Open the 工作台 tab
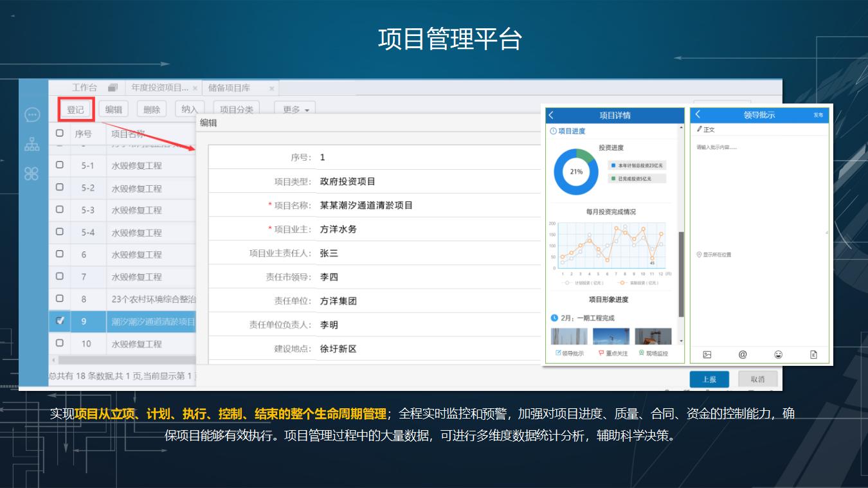The image size is (868, 488). click(84, 88)
